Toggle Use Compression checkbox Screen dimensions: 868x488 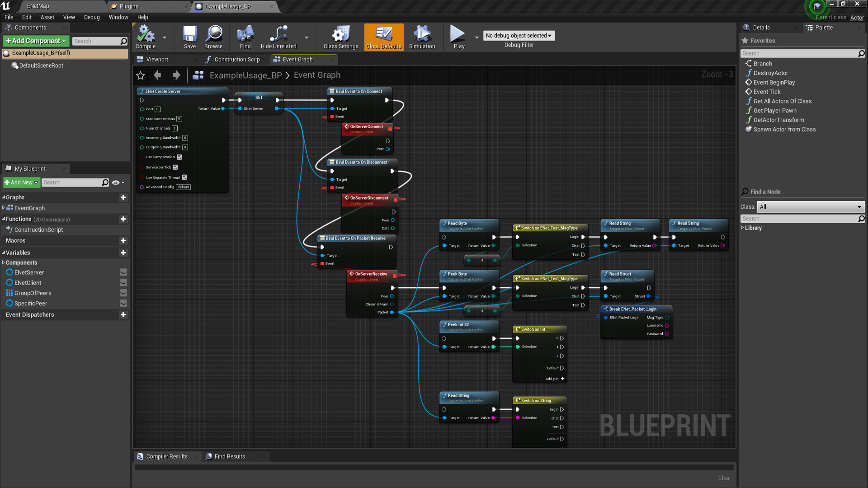click(x=179, y=157)
